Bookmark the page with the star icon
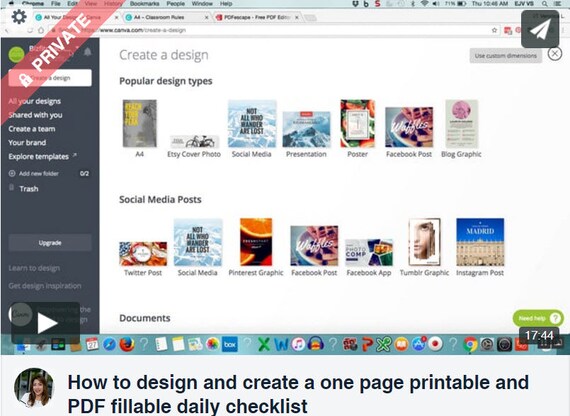 coord(494,30)
